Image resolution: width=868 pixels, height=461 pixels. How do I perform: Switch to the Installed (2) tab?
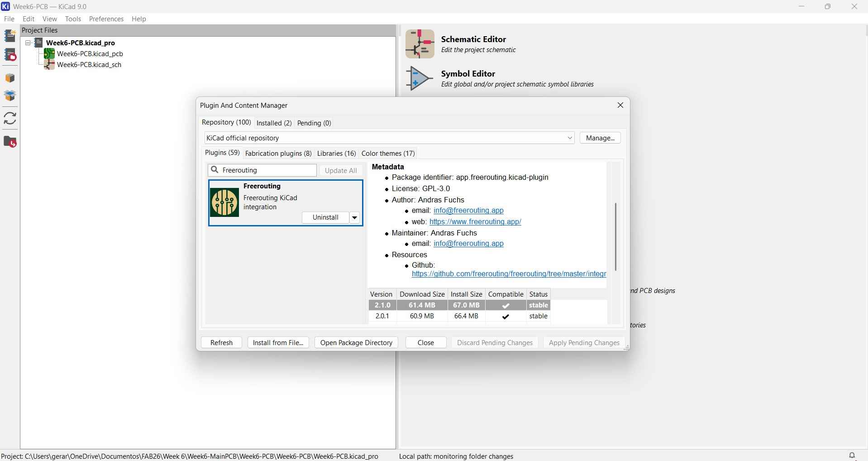tap(274, 123)
